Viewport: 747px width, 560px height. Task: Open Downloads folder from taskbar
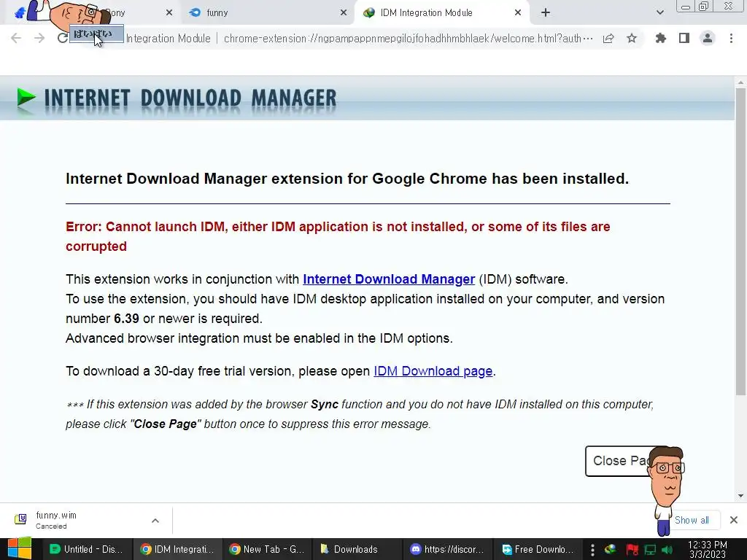356,549
